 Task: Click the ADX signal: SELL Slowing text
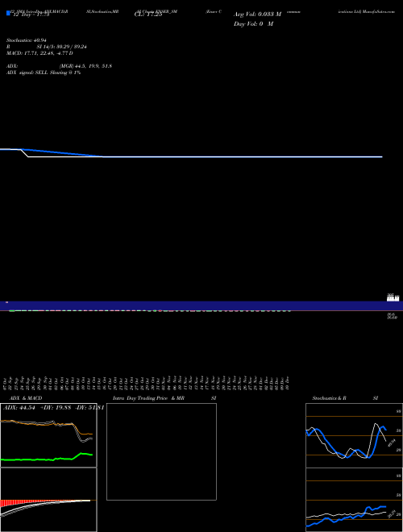(x=44, y=73)
